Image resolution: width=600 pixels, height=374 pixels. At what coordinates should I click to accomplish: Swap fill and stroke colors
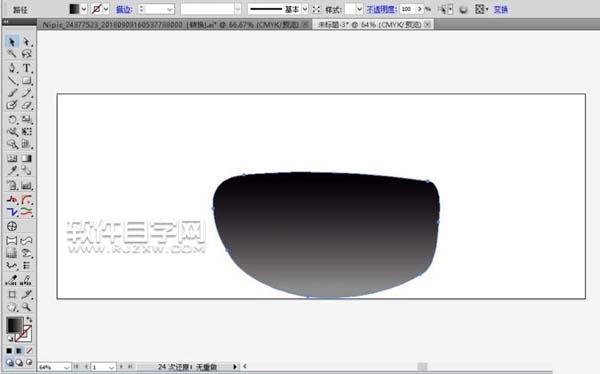tap(29, 319)
